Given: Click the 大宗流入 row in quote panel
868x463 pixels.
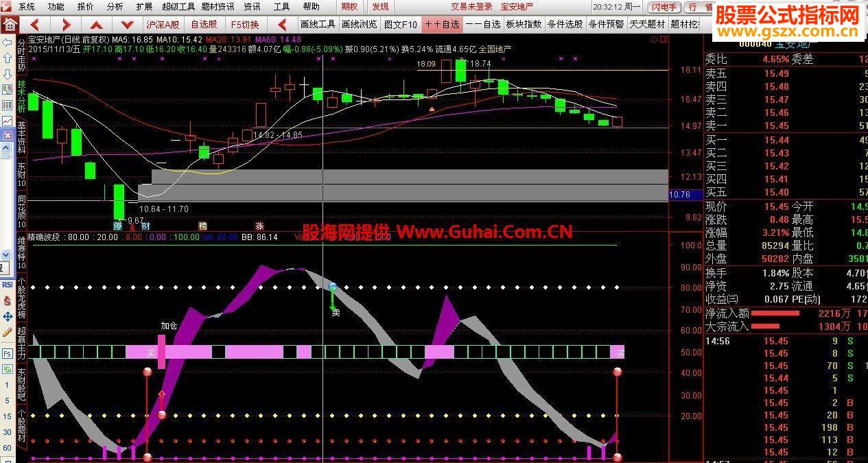Looking at the screenshot, I should (786, 327).
